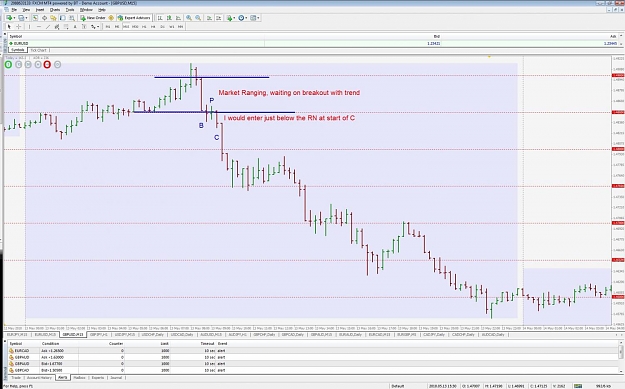The width and height of the screenshot is (625, 389).
Task: Select the Vertical Line drawing tool
Action: click(29, 27)
